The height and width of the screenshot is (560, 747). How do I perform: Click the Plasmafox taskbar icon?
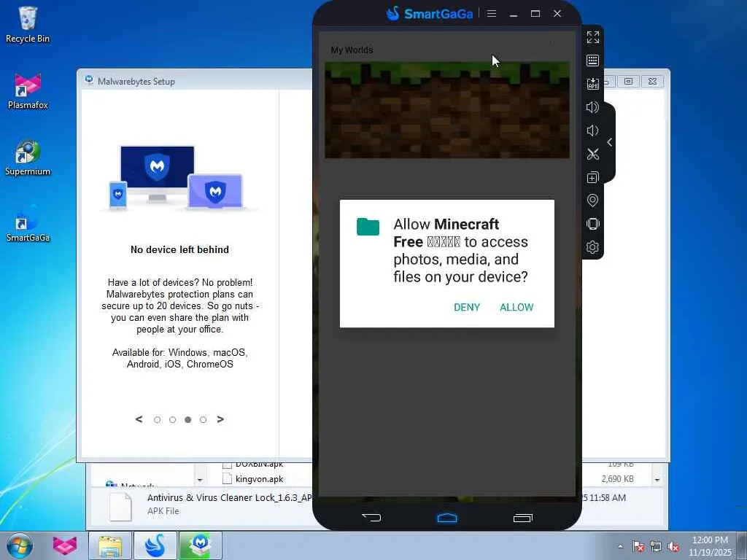[65, 545]
